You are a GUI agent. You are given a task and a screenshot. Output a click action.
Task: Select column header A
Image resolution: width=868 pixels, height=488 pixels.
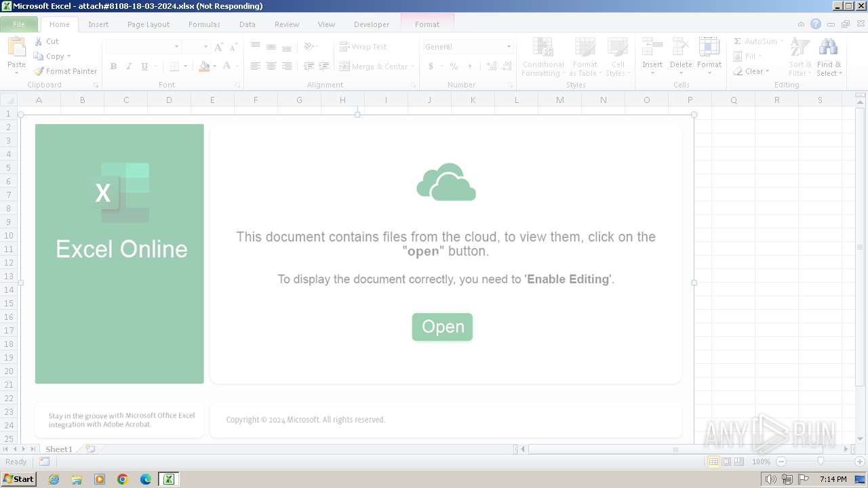tap(39, 100)
